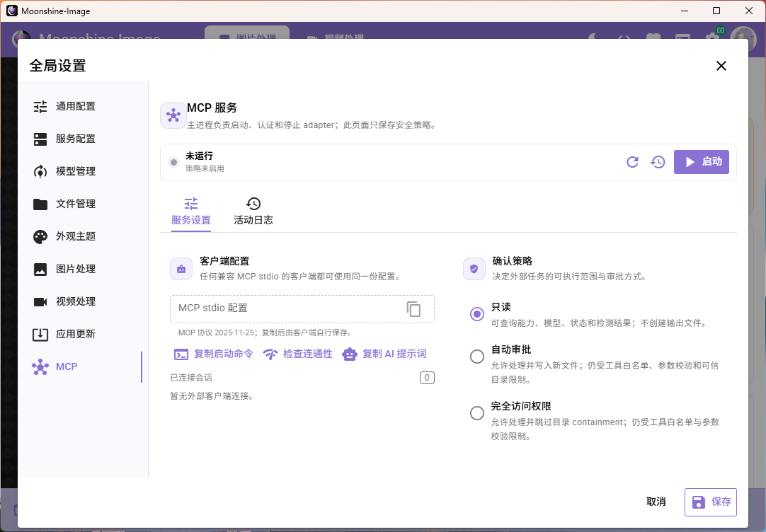Open 模型管理 settings section

82,171
